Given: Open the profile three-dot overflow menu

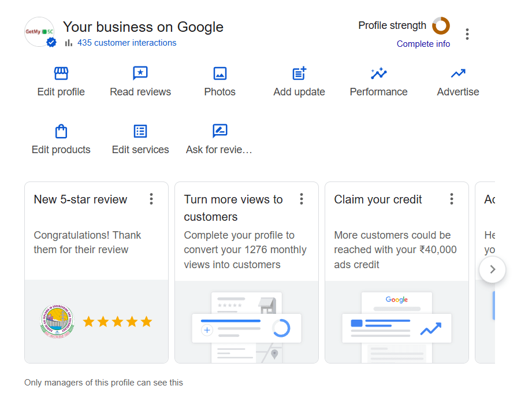Looking at the screenshot, I should (467, 34).
